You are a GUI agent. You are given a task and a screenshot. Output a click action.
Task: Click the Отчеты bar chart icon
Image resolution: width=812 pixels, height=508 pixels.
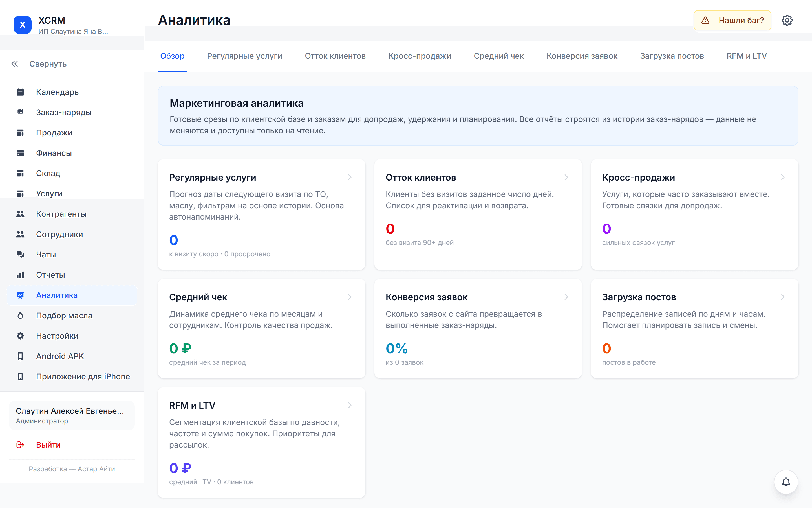tap(20, 275)
